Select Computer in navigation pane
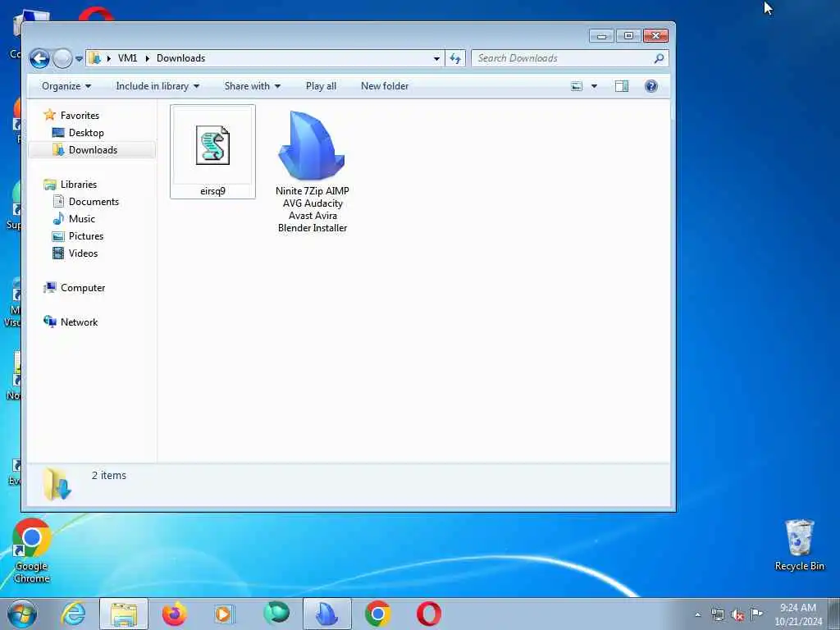This screenshot has height=630, width=840. point(83,288)
